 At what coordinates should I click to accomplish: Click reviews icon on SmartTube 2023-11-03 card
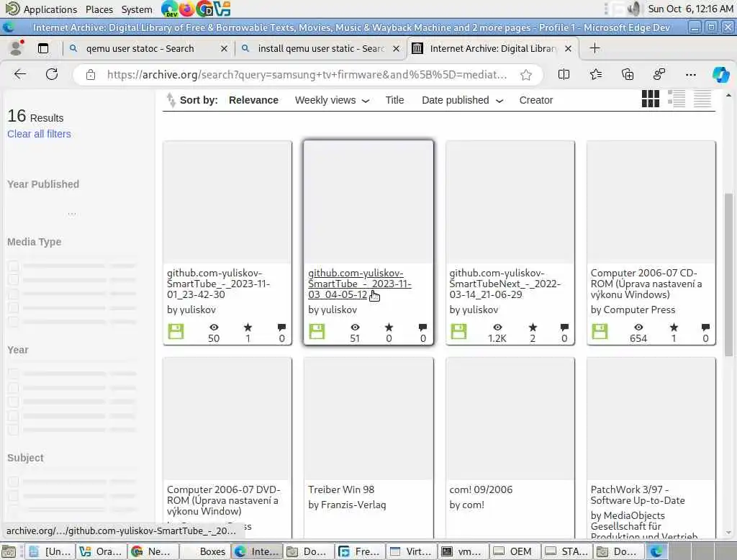[422, 328]
